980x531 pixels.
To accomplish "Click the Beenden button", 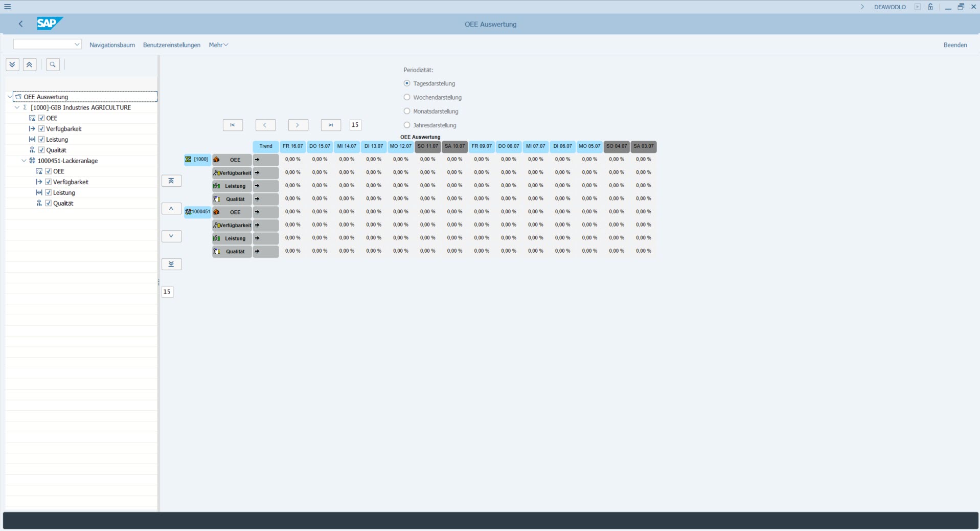I will (x=955, y=45).
